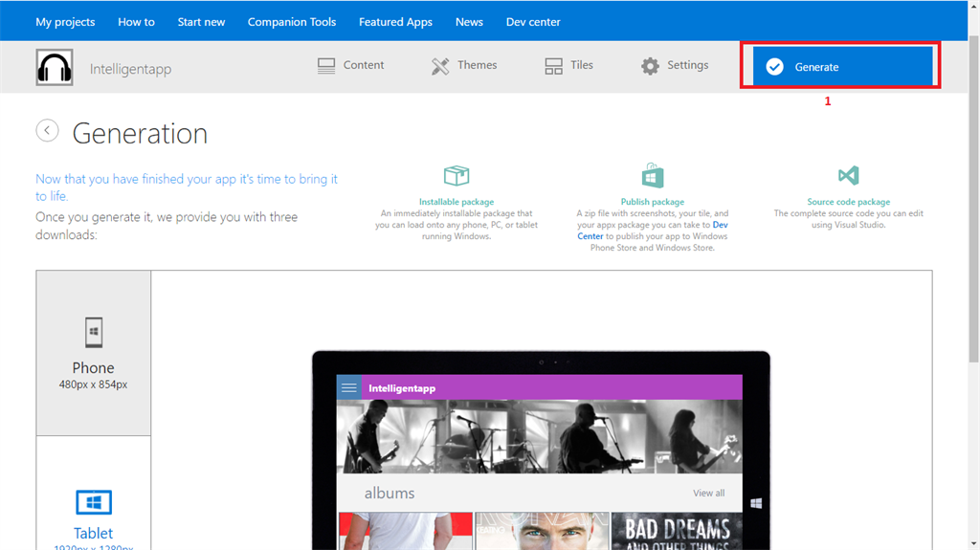
Task: Click the 'Now that you have finished' text
Action: pyautogui.click(x=187, y=187)
